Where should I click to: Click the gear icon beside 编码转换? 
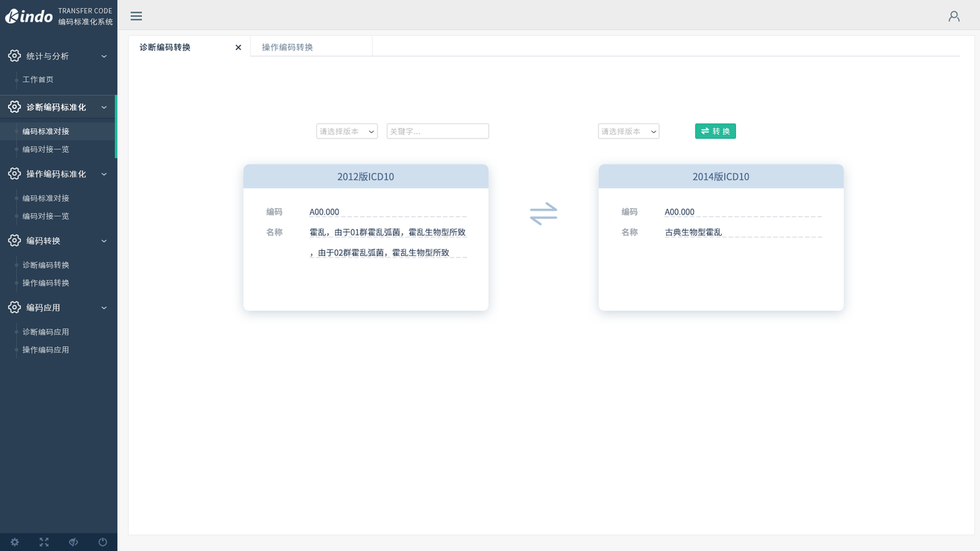tap(14, 240)
